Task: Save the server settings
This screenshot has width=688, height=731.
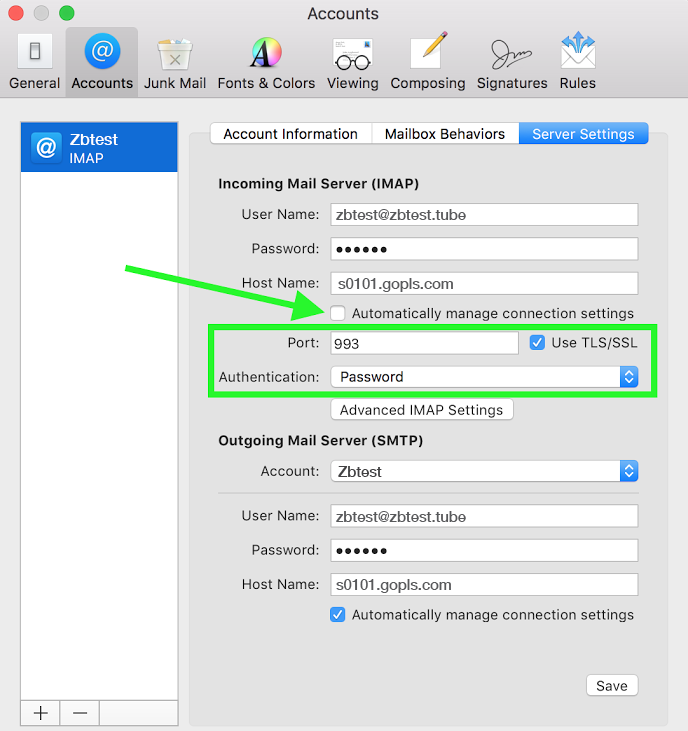Action: pyautogui.click(x=612, y=686)
